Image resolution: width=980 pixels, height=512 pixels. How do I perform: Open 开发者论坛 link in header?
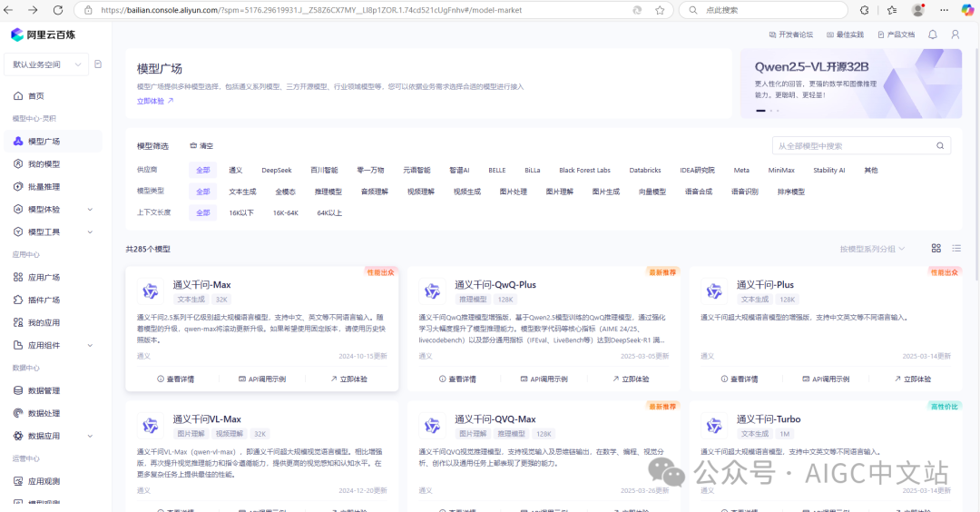click(790, 35)
